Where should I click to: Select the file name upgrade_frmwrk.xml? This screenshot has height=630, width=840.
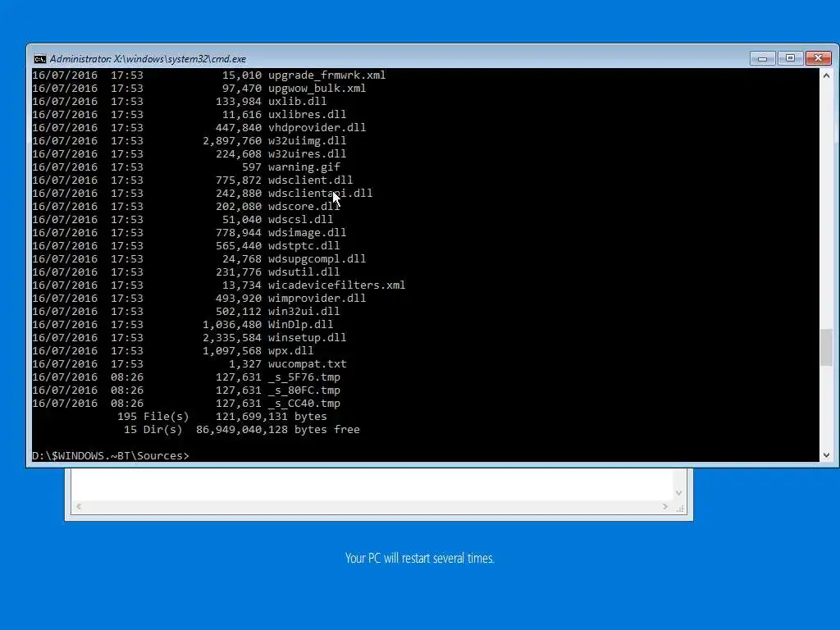326,75
